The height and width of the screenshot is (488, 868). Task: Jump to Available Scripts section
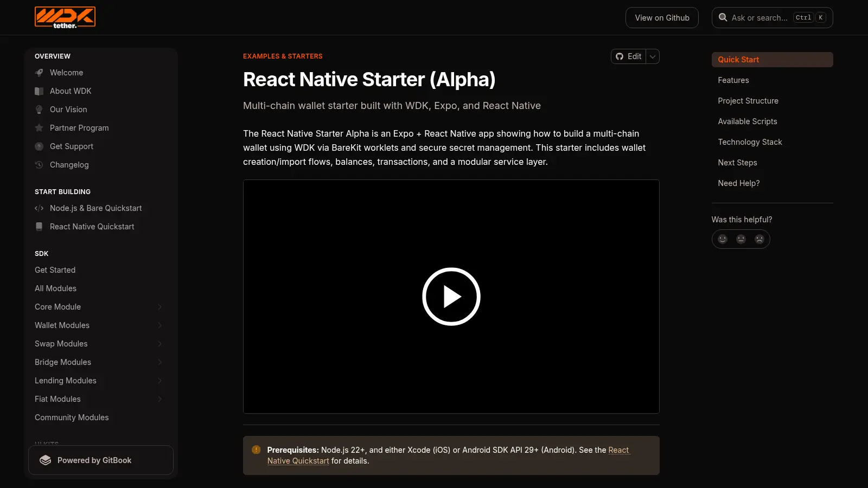pyautogui.click(x=772, y=121)
